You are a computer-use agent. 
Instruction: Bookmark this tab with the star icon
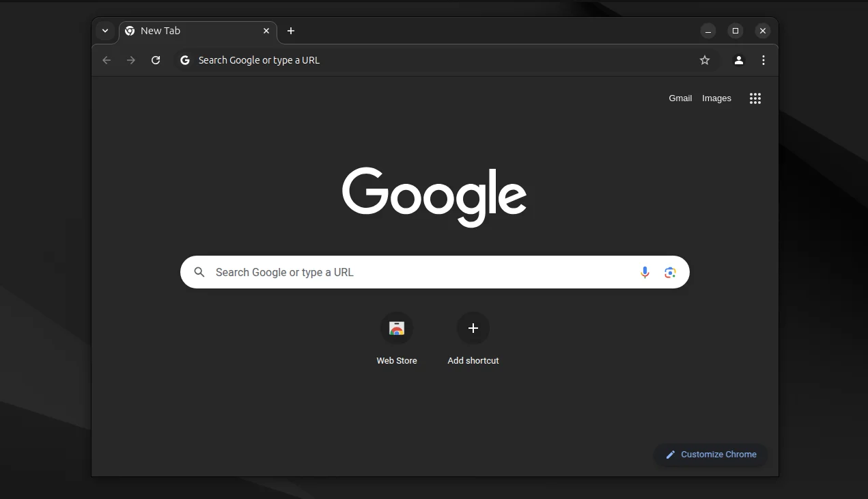click(705, 60)
